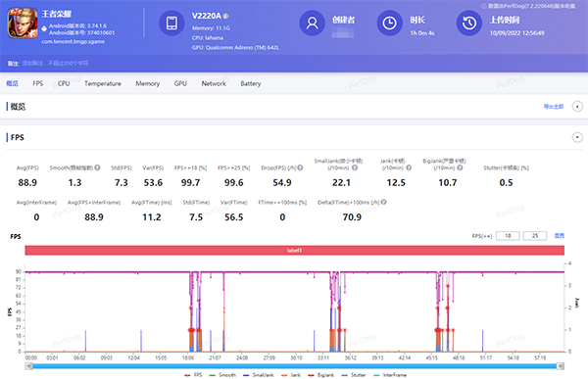588x379 pixels.
Task: Switch to the Battery tab
Action: pos(251,83)
